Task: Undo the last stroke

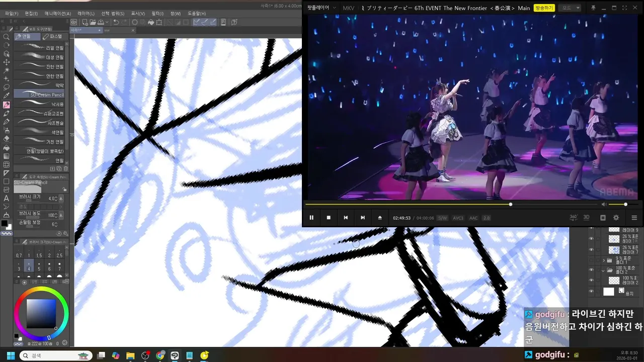Action: [116, 22]
